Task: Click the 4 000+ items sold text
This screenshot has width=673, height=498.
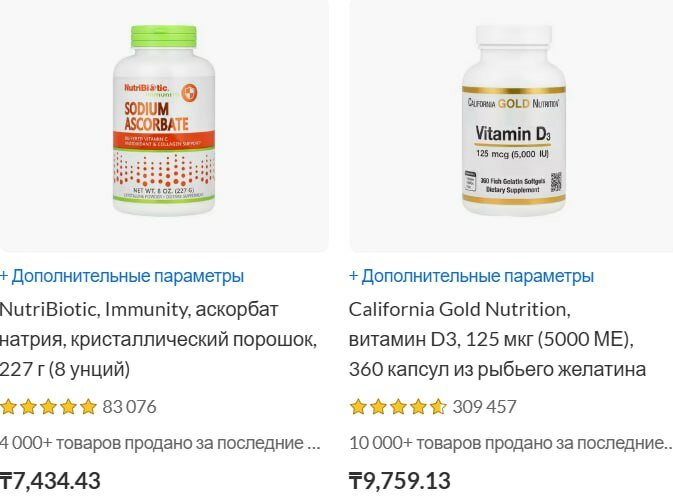Action: (x=160, y=443)
